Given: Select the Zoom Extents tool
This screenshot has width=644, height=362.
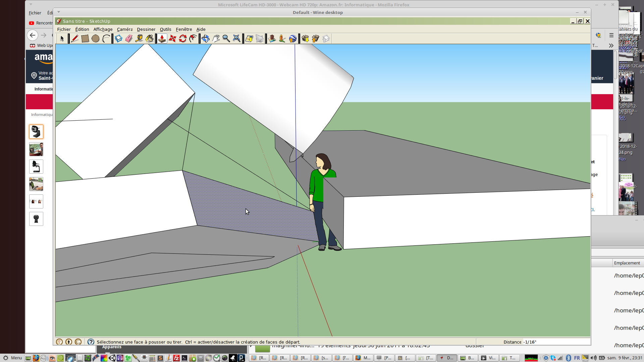Looking at the screenshot, I should point(237,39).
